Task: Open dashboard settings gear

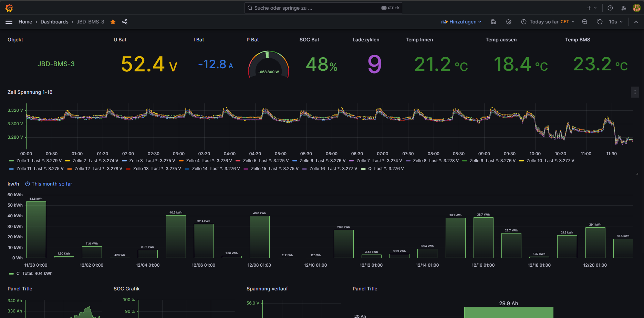Action: 509,22
